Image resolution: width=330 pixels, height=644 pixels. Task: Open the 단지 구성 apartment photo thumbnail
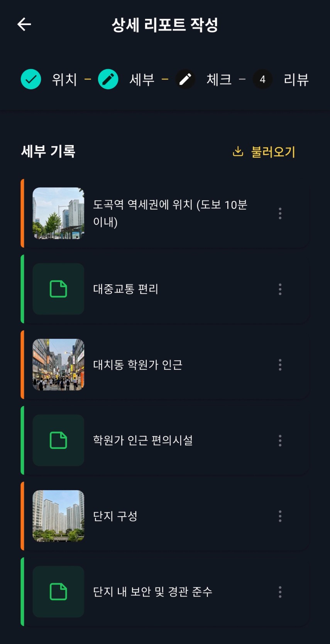(x=58, y=516)
